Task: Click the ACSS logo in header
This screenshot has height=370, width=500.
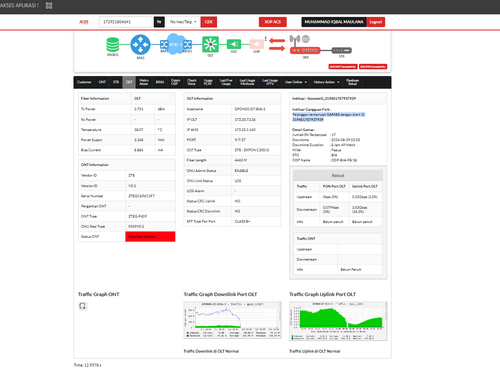Action: coord(84,22)
